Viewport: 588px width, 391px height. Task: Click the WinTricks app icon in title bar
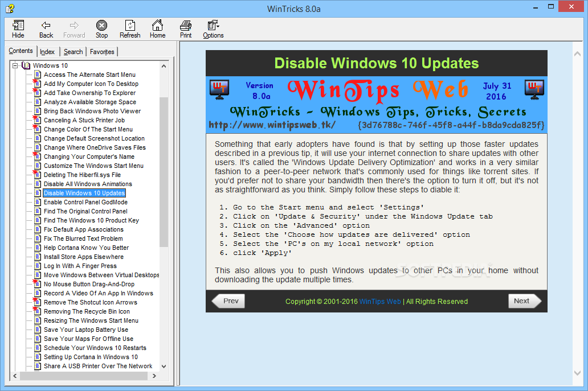[10, 8]
